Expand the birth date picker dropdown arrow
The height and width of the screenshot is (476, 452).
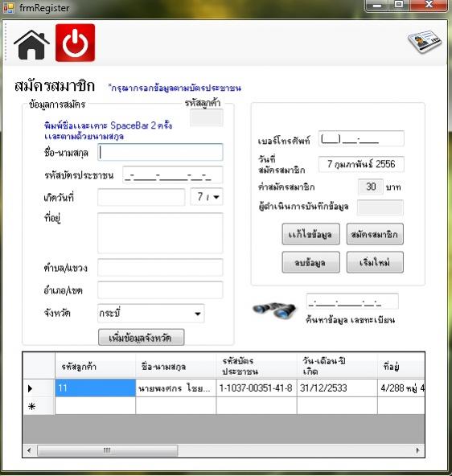pyautogui.click(x=216, y=197)
